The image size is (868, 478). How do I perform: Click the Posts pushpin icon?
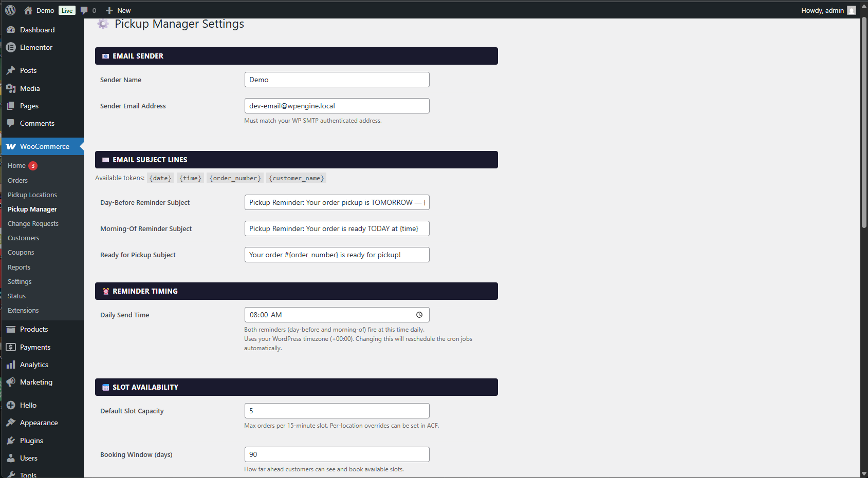pyautogui.click(x=11, y=70)
